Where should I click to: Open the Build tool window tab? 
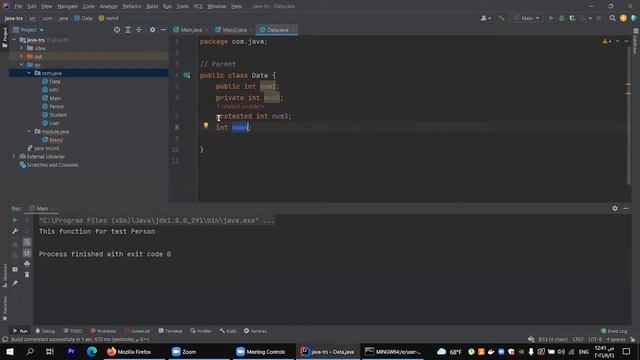(x=228, y=331)
